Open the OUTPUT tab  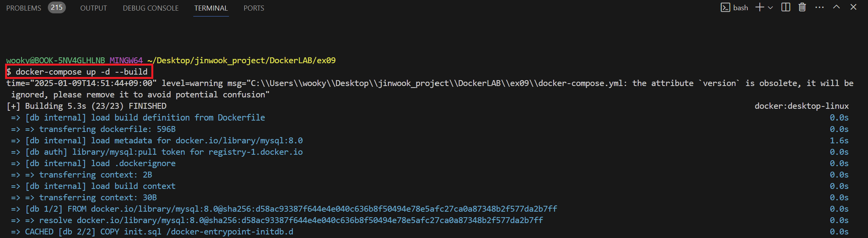tap(93, 8)
